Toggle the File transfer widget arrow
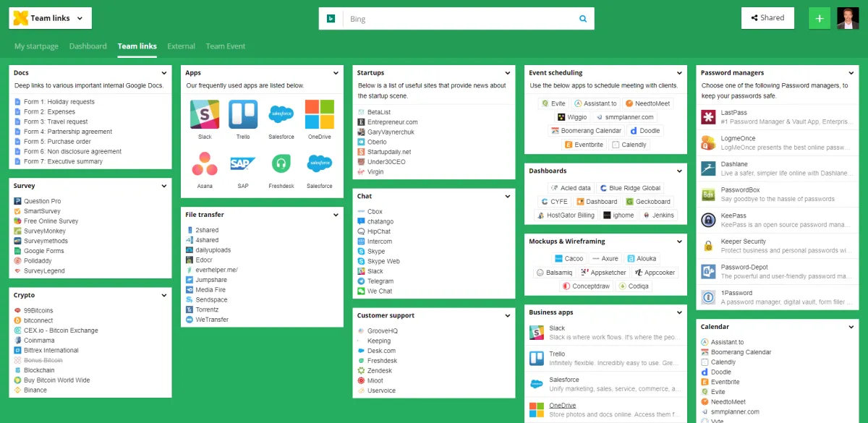868x423 pixels. pyautogui.click(x=336, y=215)
